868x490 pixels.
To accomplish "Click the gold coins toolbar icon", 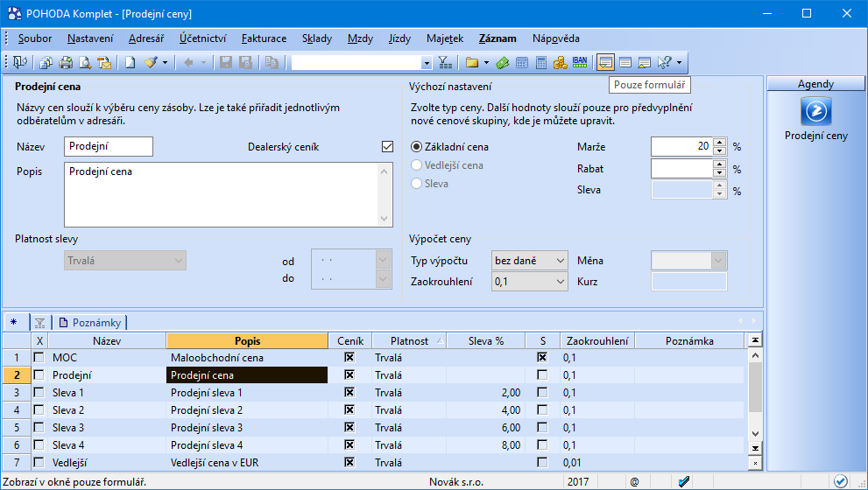I will point(561,62).
